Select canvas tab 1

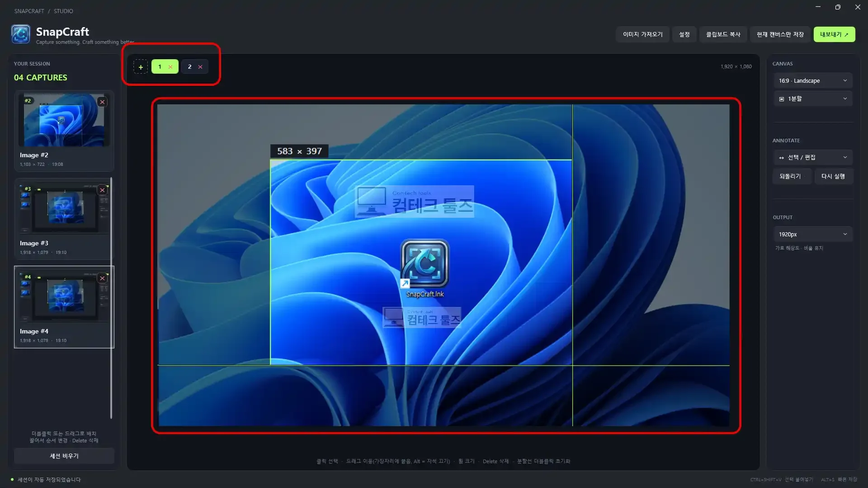click(x=160, y=67)
